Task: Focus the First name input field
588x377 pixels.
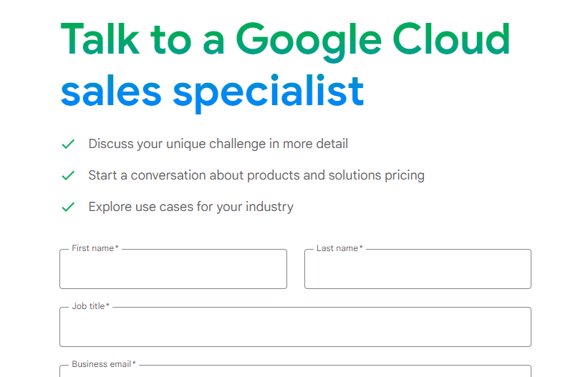Action: [173, 269]
